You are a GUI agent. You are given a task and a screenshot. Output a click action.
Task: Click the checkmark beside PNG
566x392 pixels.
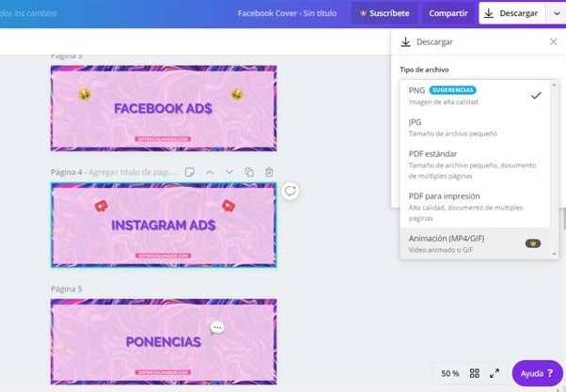(536, 95)
